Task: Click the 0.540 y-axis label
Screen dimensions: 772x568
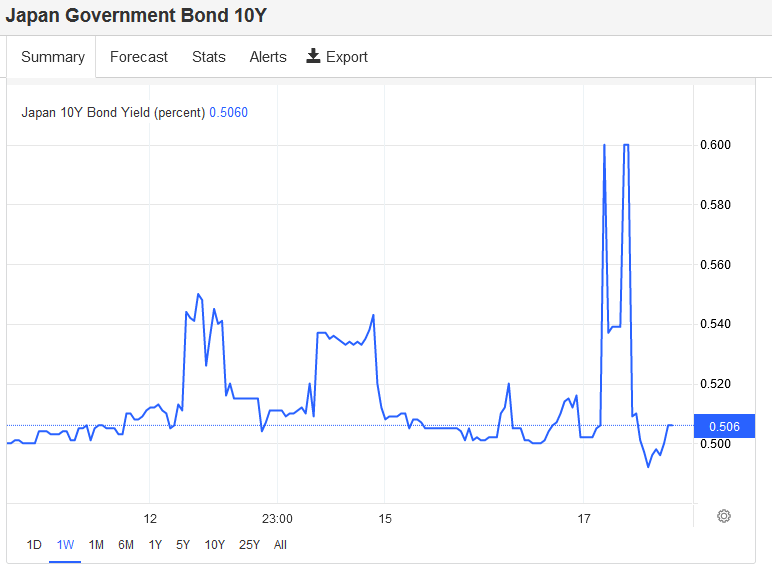Action: [x=715, y=324]
